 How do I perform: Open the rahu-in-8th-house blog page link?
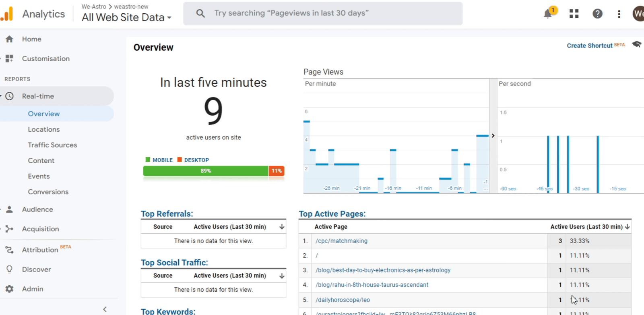(372, 285)
